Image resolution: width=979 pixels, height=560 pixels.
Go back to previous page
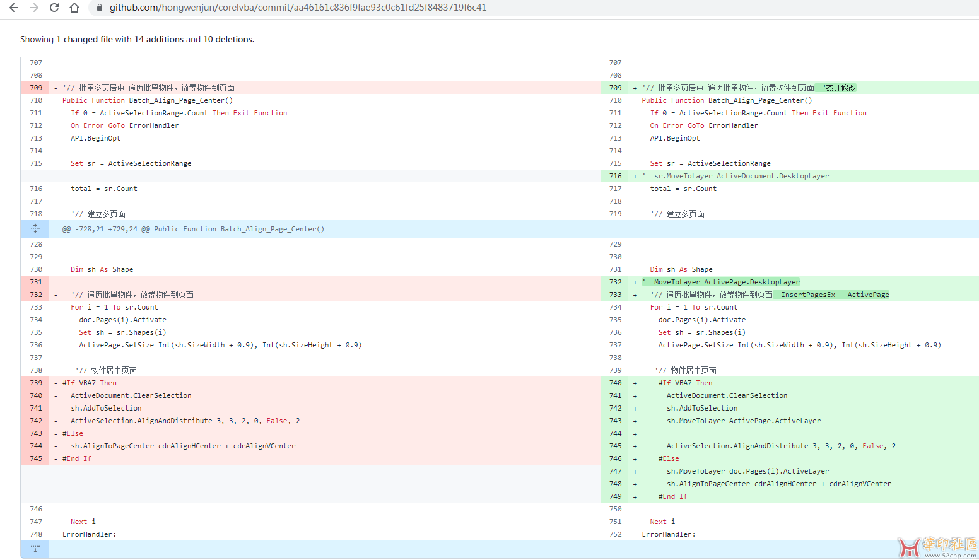click(14, 8)
